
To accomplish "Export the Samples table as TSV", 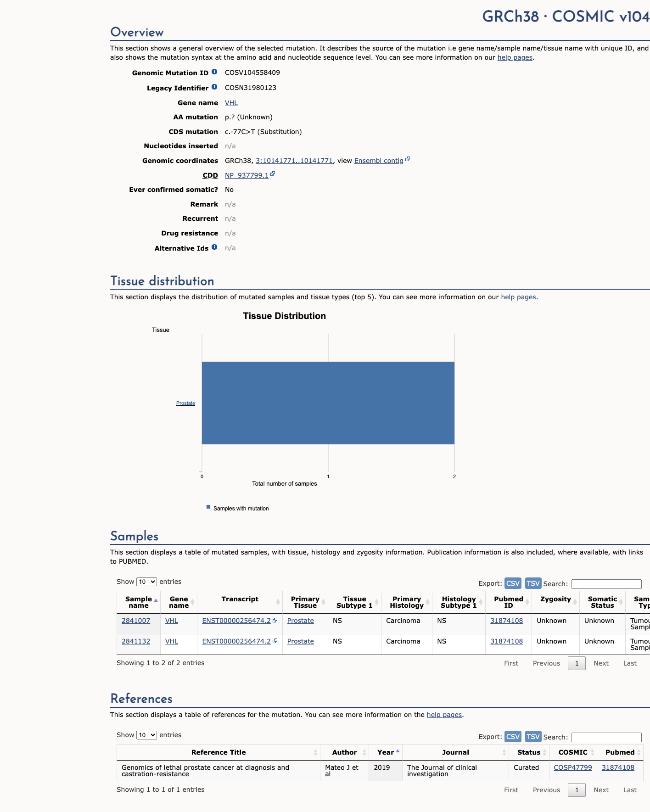I will tap(533, 583).
